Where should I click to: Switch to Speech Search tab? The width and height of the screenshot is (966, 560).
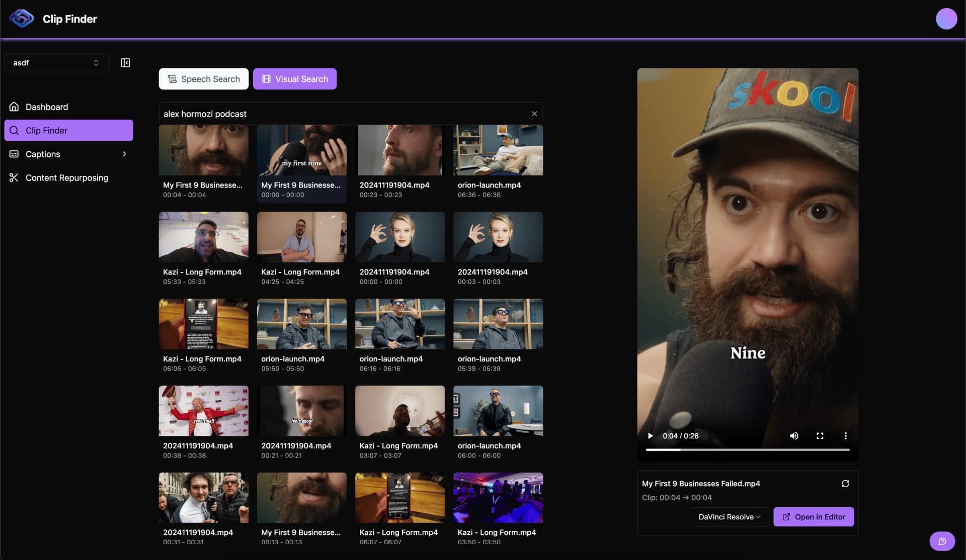point(203,79)
